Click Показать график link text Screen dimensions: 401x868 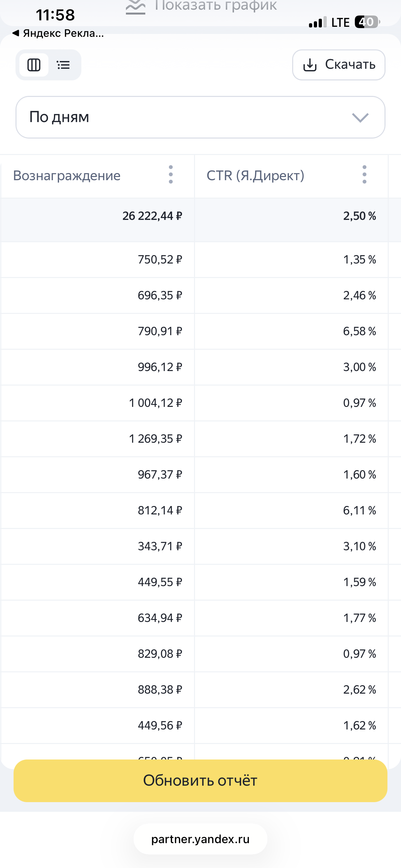click(216, 6)
